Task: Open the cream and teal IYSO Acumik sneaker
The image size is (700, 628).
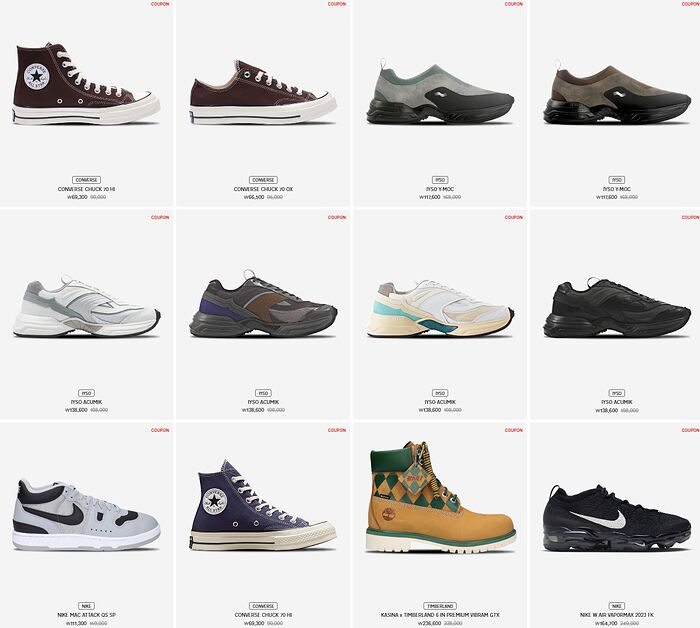Action: pos(440,308)
